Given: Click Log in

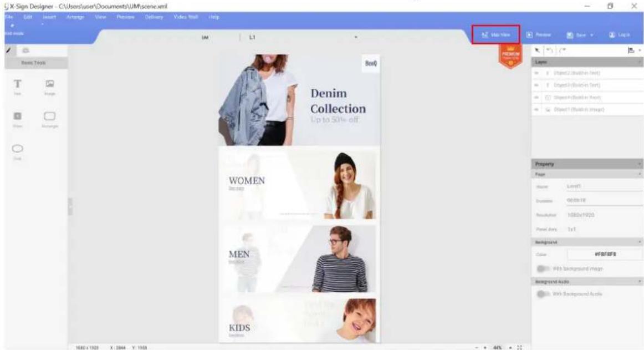Looking at the screenshot, I should [x=620, y=35].
